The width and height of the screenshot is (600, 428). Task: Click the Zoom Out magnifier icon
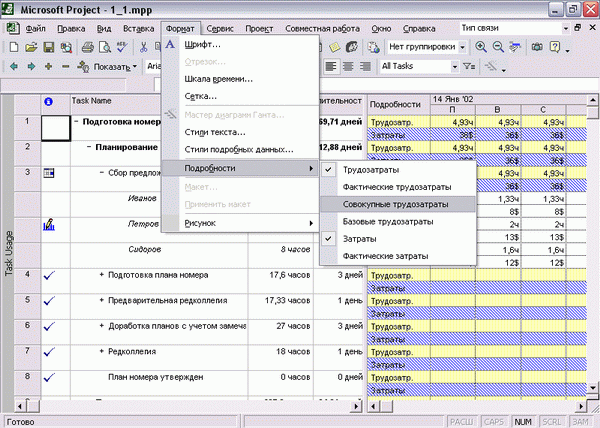coord(498,47)
